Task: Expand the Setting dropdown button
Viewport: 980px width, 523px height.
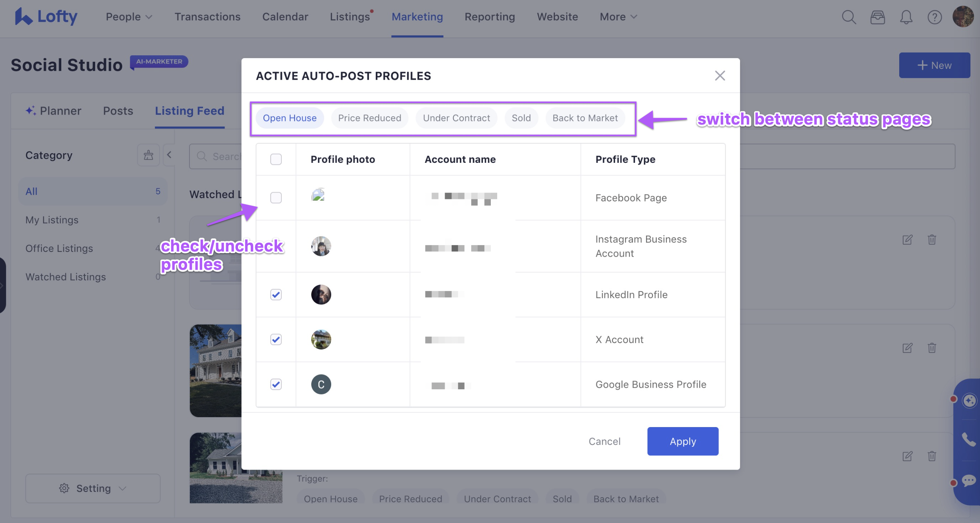Action: 93,488
